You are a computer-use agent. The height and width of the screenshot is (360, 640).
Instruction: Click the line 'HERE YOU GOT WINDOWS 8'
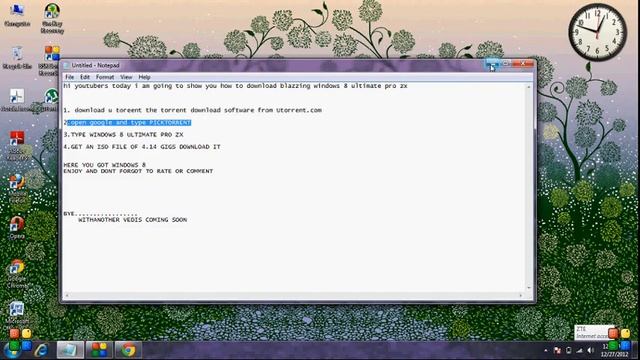104,165
